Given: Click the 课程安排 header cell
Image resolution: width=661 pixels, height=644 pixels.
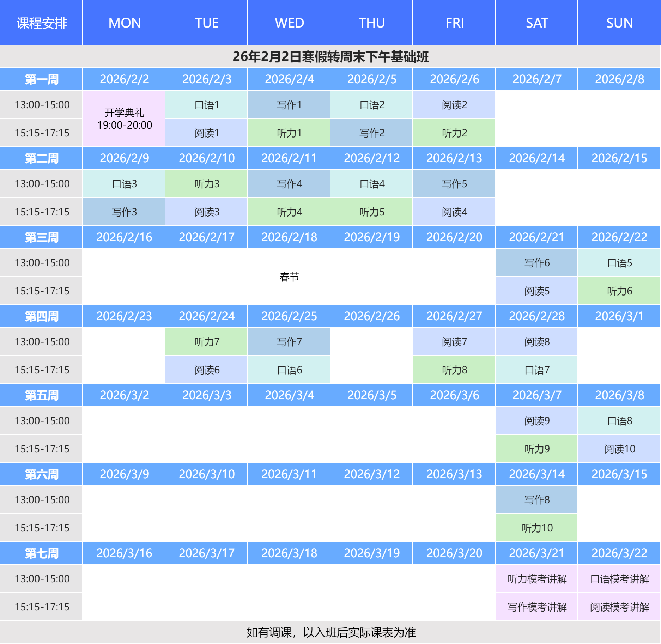Looking at the screenshot, I should pos(41,23).
